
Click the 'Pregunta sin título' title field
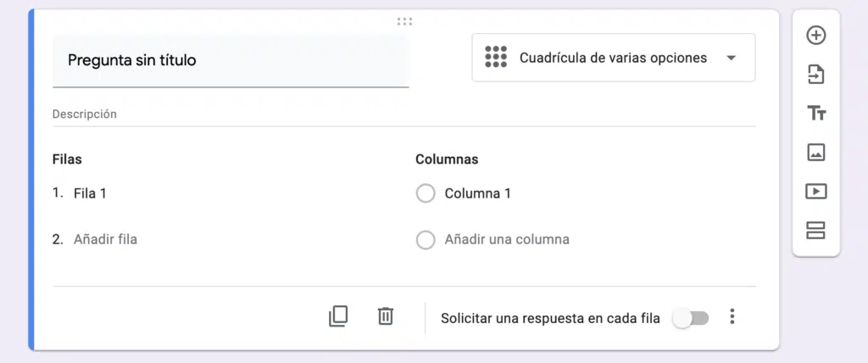coord(230,60)
